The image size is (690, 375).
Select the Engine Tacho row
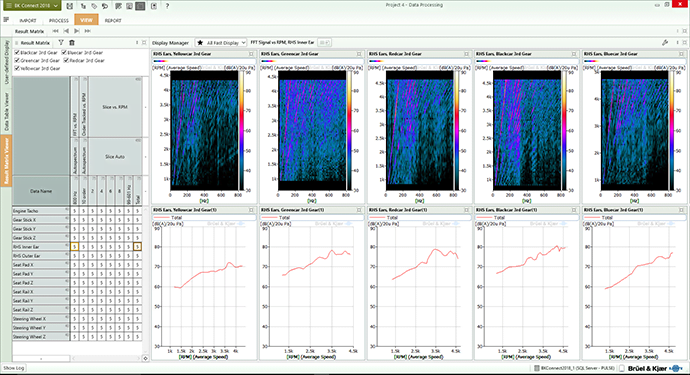[x=40, y=211]
